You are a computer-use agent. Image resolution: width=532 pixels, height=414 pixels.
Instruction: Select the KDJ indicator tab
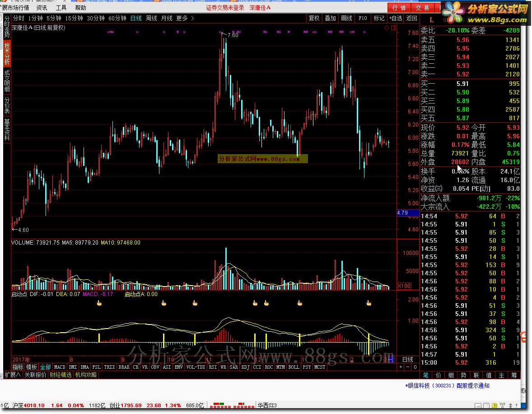(x=245, y=367)
